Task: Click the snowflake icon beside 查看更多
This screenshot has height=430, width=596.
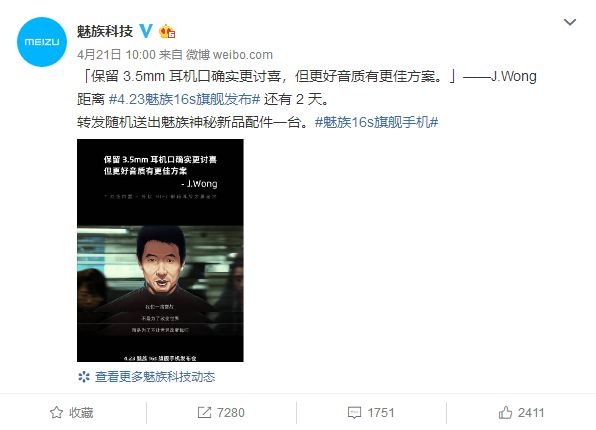Action: [x=84, y=377]
